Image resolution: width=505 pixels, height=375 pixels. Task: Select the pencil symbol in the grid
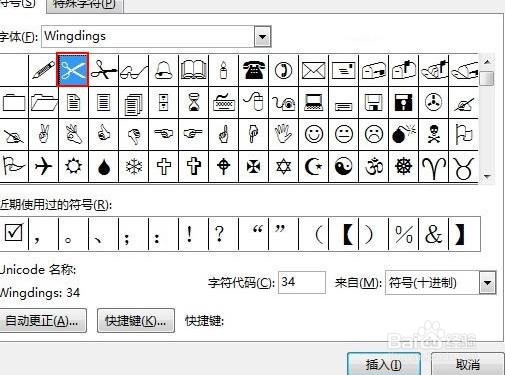44,70
